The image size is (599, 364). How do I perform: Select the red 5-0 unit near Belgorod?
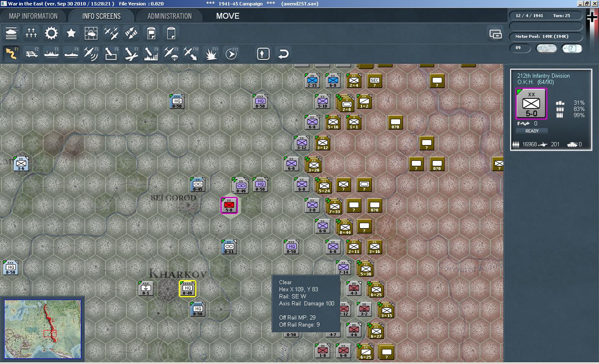(x=229, y=205)
